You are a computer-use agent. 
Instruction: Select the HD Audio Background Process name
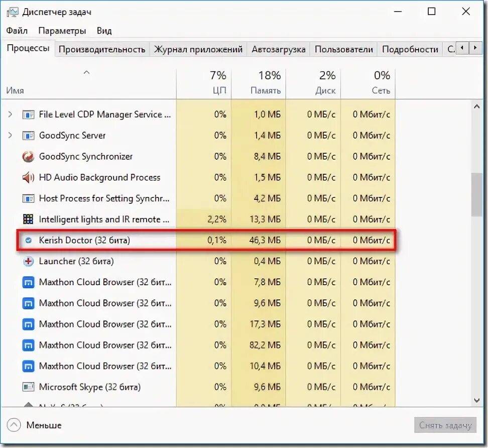(x=99, y=177)
